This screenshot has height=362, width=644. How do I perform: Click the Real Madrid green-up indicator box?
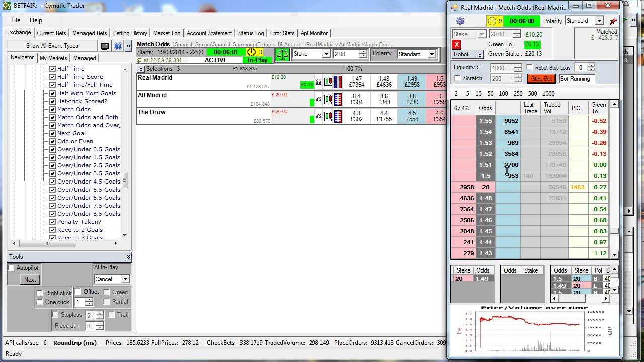pos(307,85)
